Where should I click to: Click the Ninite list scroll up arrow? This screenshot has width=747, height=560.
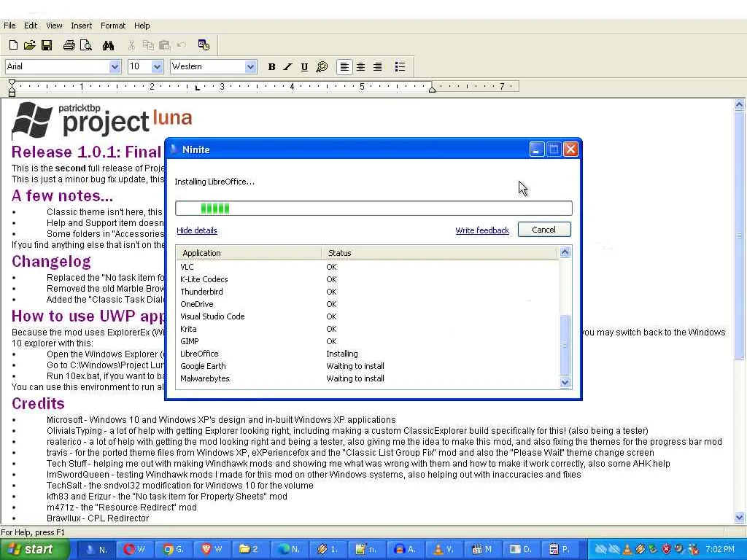[565, 252]
